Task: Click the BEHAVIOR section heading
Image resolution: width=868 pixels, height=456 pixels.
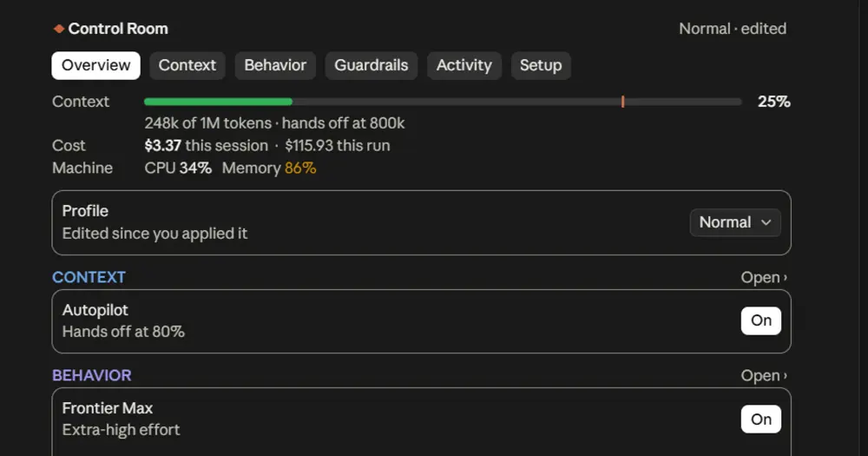Action: [x=91, y=375]
